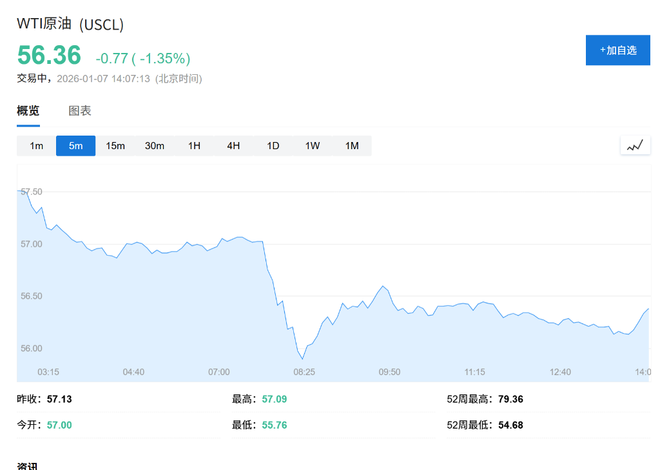Image resolution: width=660 pixels, height=470 pixels.
Task: Select the 5m time interval
Action: 76,146
